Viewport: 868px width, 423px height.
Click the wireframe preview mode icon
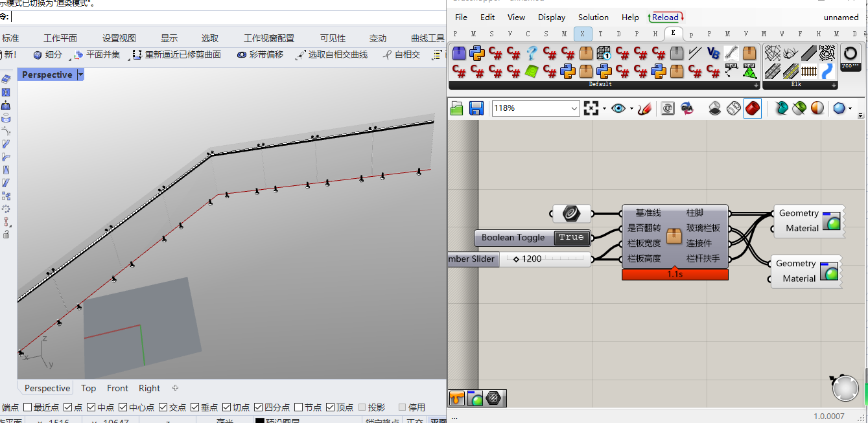click(x=733, y=108)
